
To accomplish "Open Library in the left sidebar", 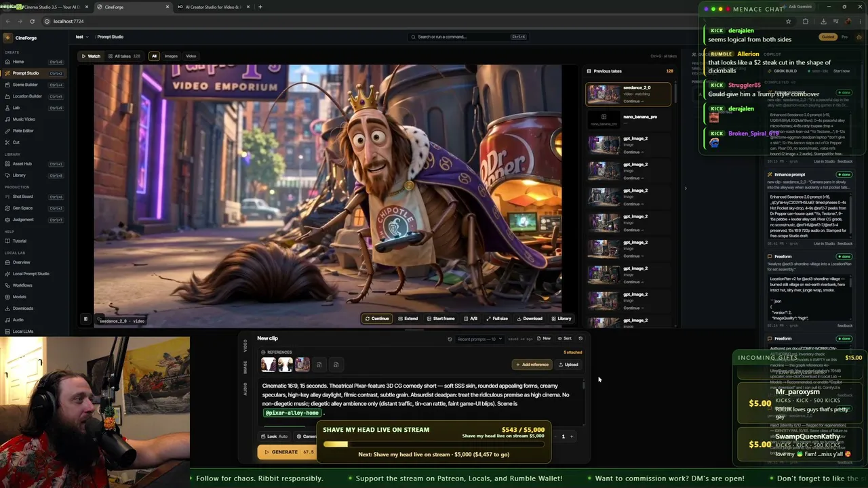I will (34, 176).
